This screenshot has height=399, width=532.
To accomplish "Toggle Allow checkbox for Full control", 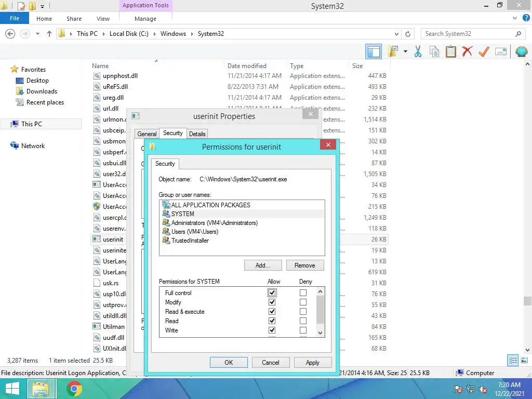I will (272, 293).
